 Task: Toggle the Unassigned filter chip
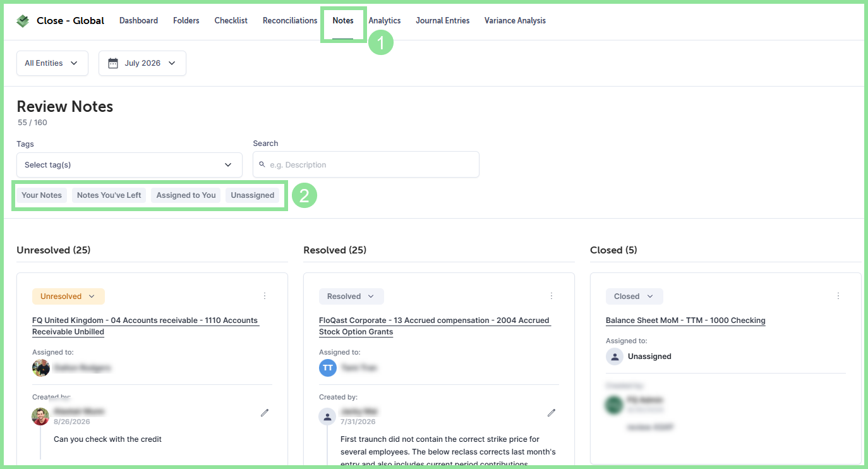[x=253, y=195]
